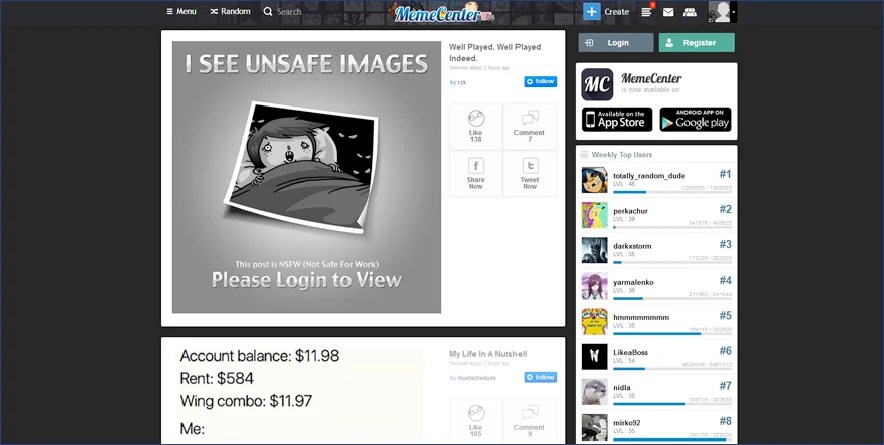Click username yarmalenko
The height and width of the screenshot is (445, 884).
point(633,282)
